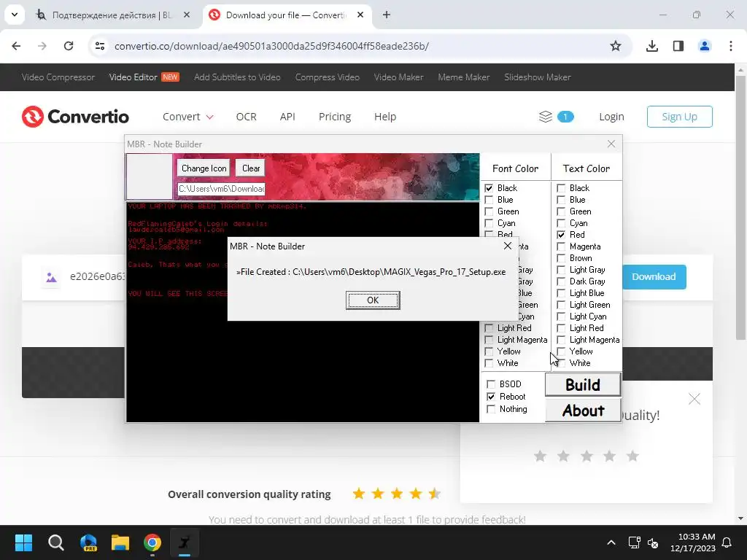
Task: Check Text Color Magenta
Action: [561, 246]
